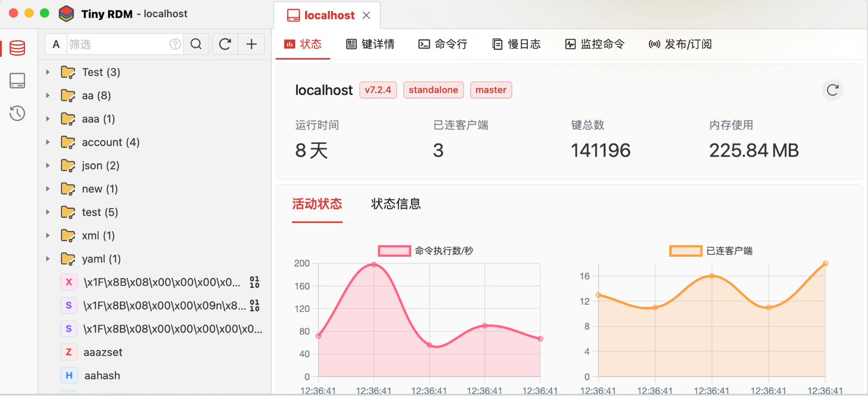Screen dimensions: 868x396
Task: Click the master role tag
Action: tap(491, 90)
